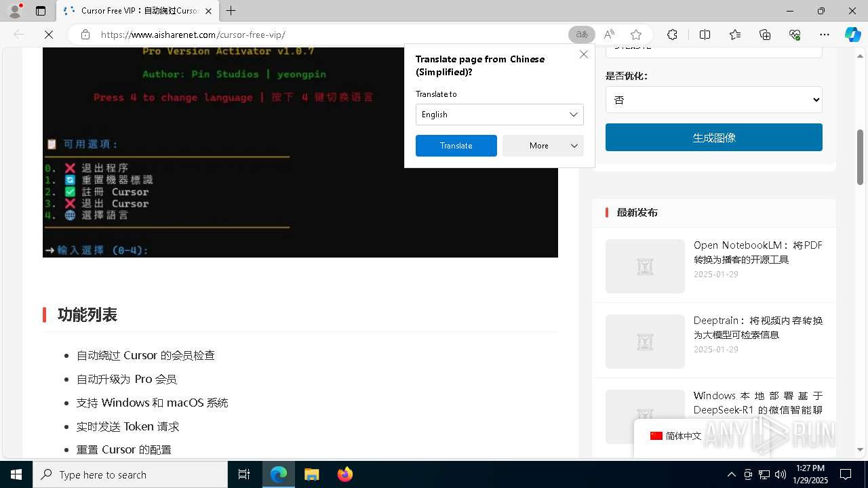
Task: Open the Copilot sidebar icon
Action: [x=852, y=35]
